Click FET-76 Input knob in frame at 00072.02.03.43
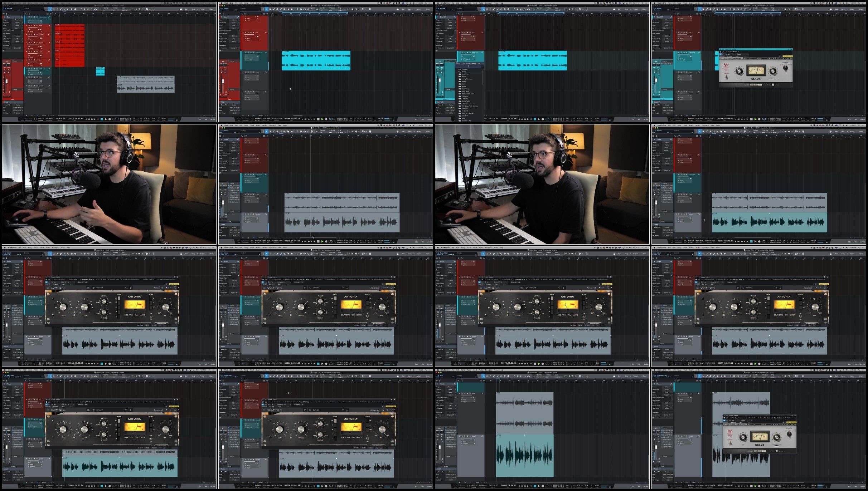This screenshot has width=868, height=491. pos(496,307)
